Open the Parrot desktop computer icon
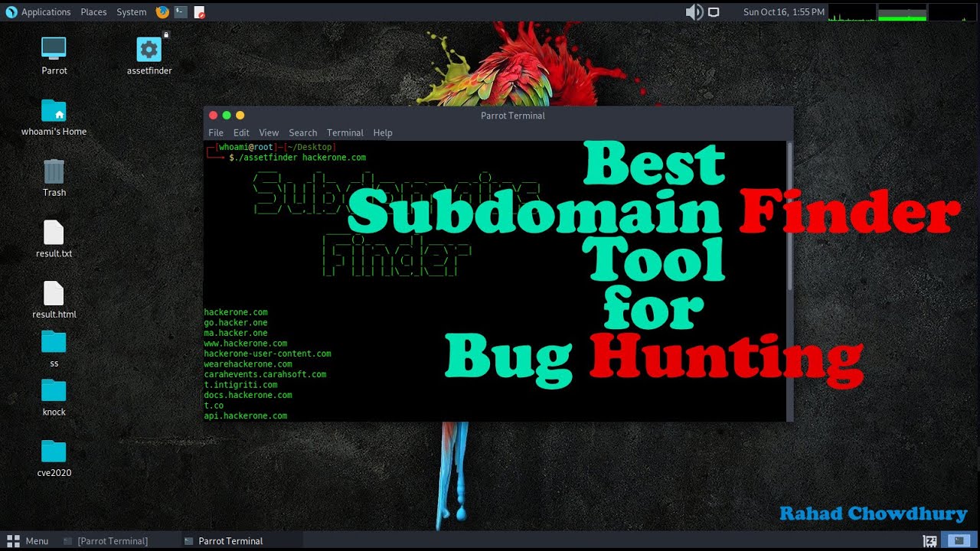Screen dimensions: 980x551 54,49
